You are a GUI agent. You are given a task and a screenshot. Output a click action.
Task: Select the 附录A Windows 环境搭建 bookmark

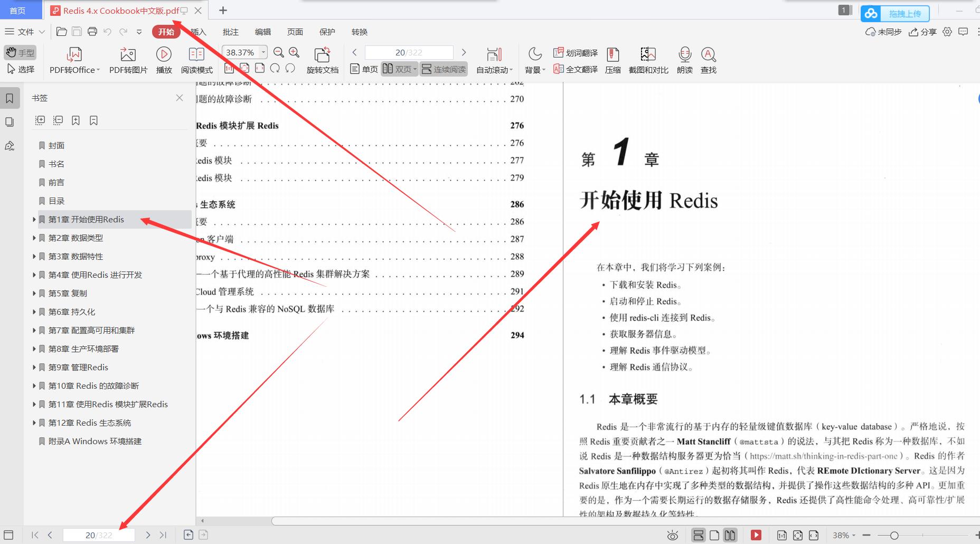(x=95, y=441)
